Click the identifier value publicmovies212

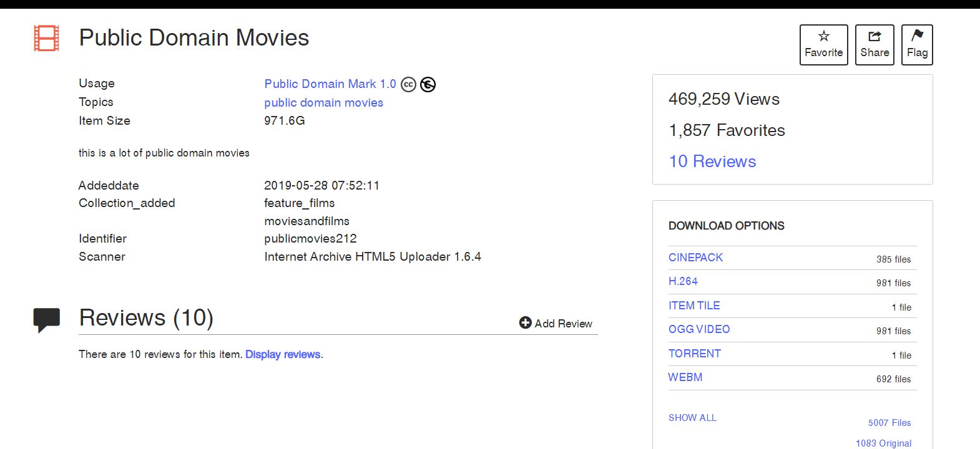coord(310,239)
